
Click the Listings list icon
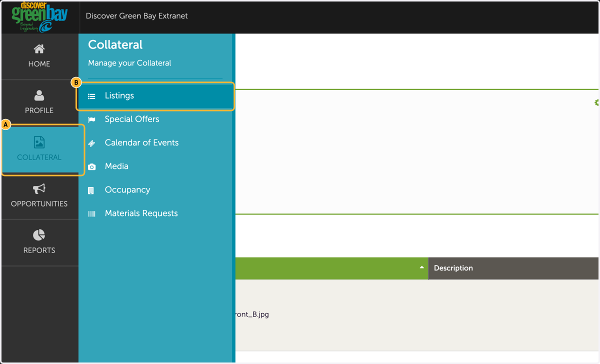[x=91, y=96]
